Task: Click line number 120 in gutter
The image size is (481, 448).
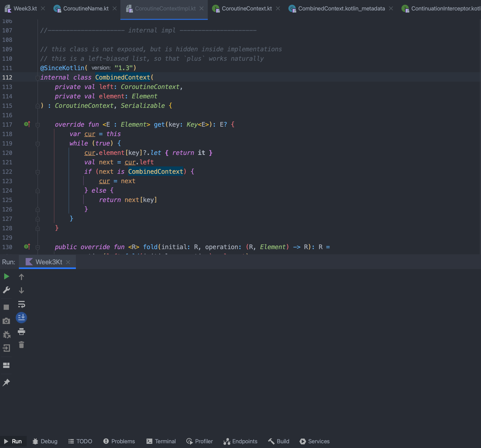Action: (7, 153)
